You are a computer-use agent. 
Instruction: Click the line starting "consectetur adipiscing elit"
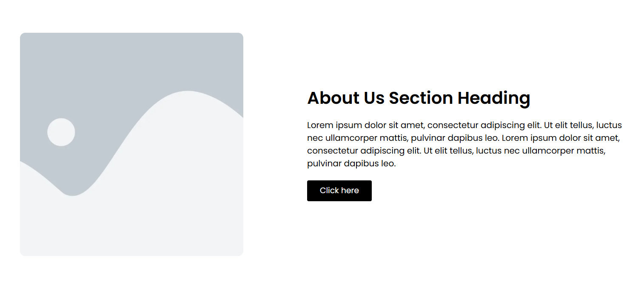click(x=456, y=151)
